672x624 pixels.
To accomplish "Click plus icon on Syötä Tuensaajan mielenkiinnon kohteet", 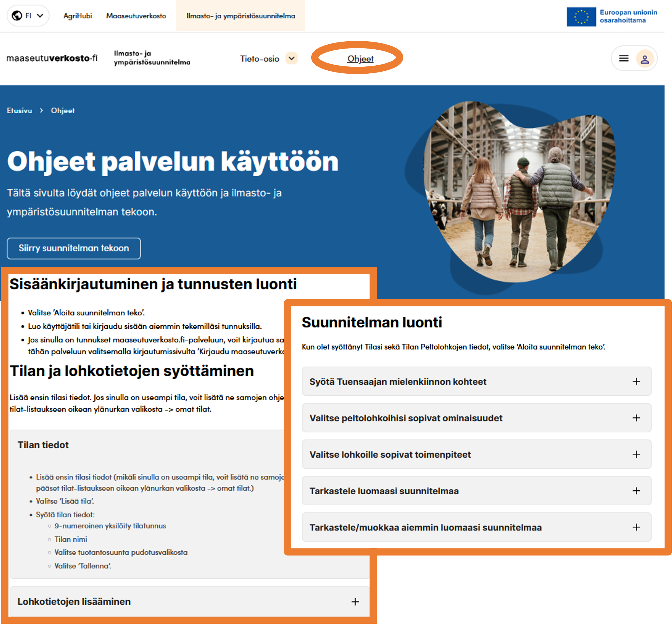I will pos(637,381).
